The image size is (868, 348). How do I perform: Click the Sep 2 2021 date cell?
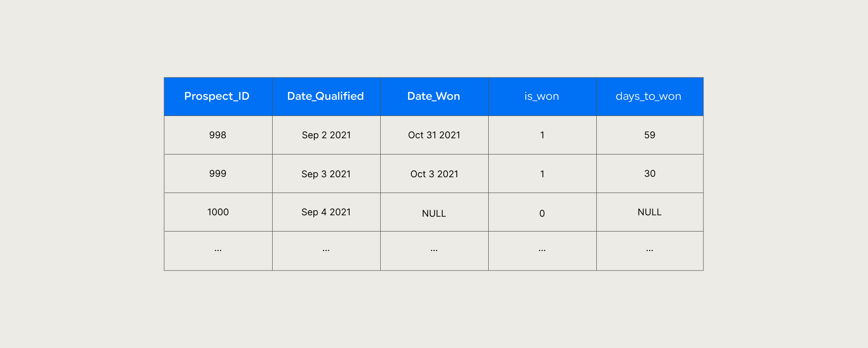click(x=326, y=135)
